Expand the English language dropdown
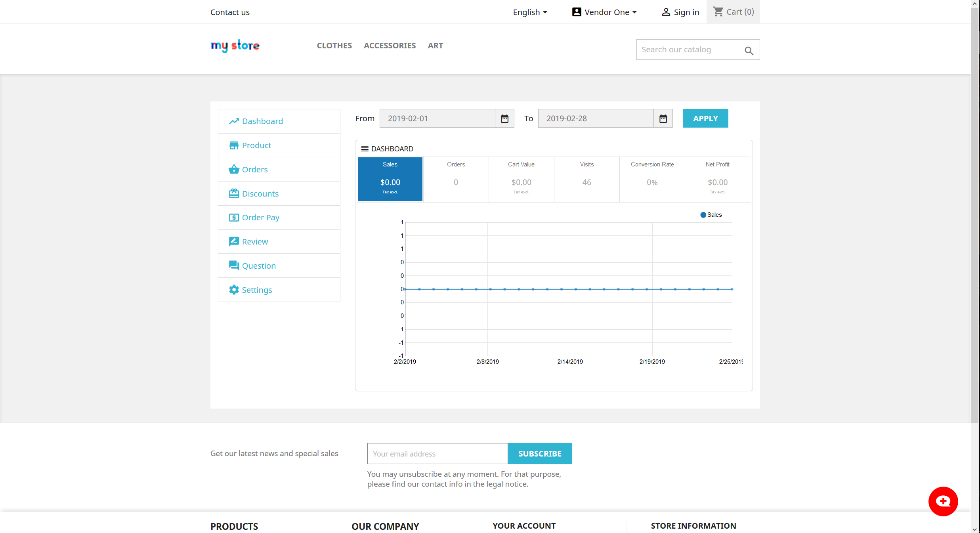Viewport: 980px width, 533px height. tap(530, 12)
